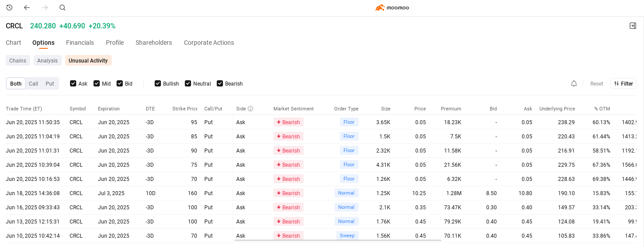Open the Filter button
This screenshot has width=644, height=247.
point(623,83)
